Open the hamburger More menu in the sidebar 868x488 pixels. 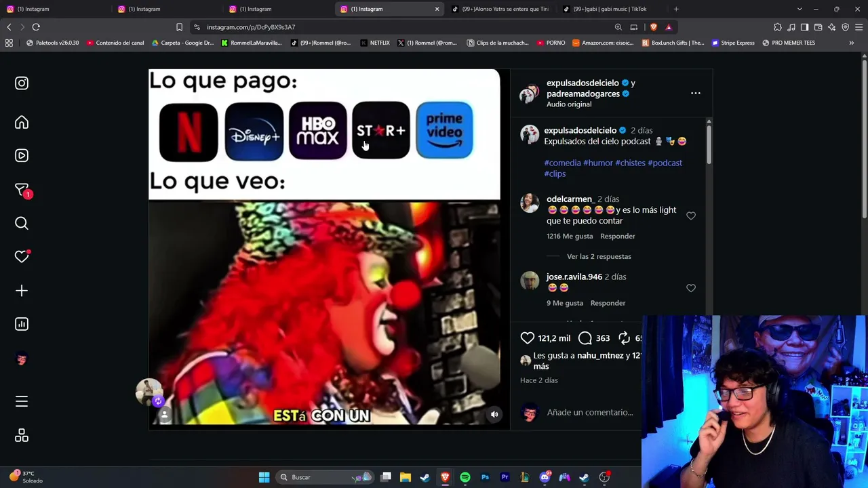click(x=22, y=401)
